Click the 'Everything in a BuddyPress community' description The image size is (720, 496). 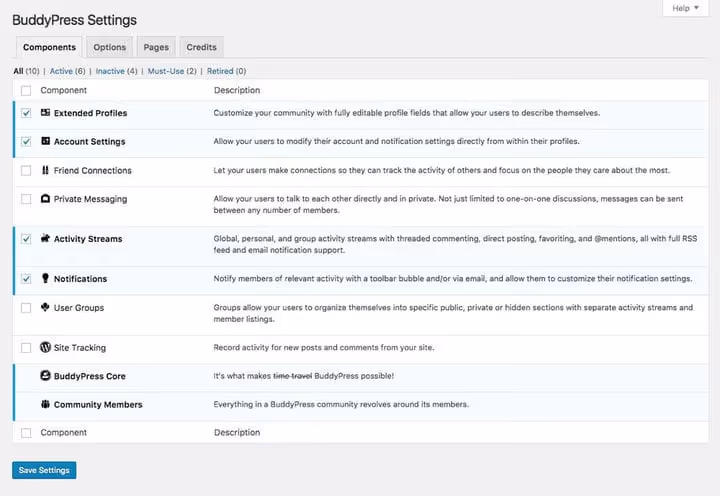tap(341, 405)
